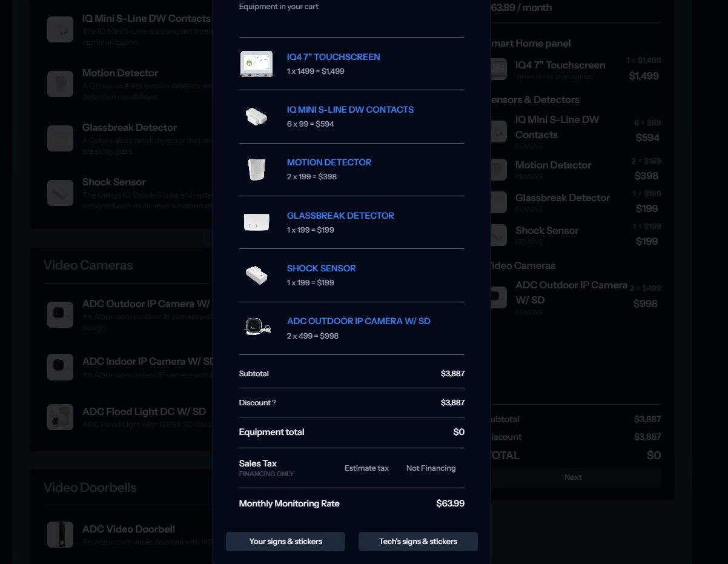This screenshot has width=728, height=564.
Task: Select the ADC Indoor IP Camera list icon
Action: 61,367
